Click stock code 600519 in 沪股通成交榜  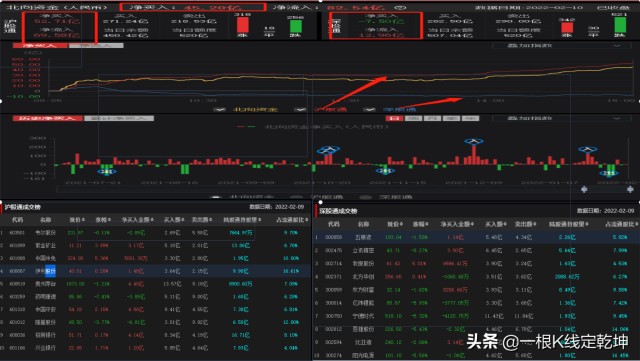click(17, 283)
